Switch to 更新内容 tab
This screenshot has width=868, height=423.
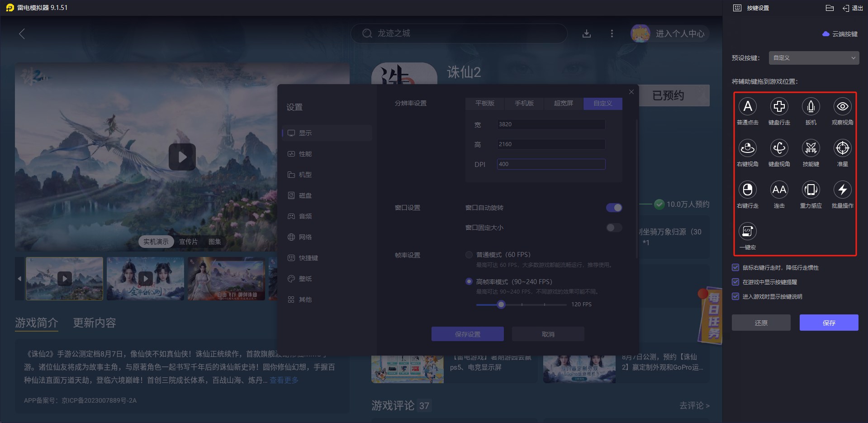[x=95, y=323]
